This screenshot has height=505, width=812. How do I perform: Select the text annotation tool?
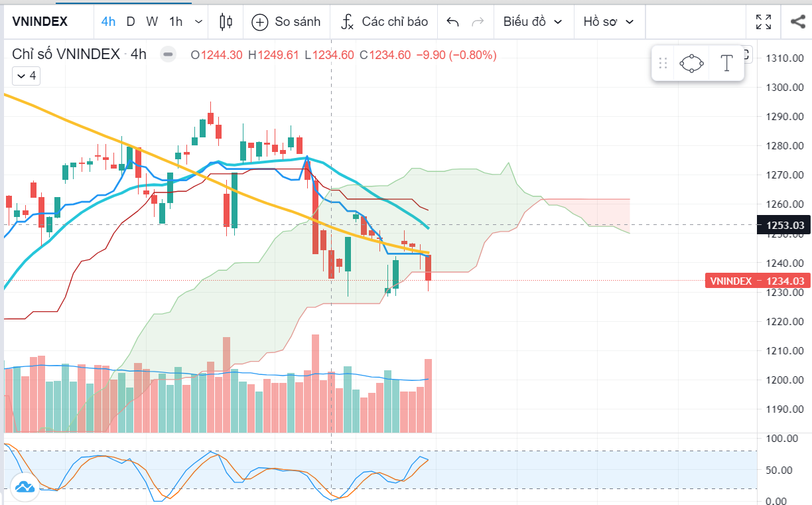coord(726,64)
